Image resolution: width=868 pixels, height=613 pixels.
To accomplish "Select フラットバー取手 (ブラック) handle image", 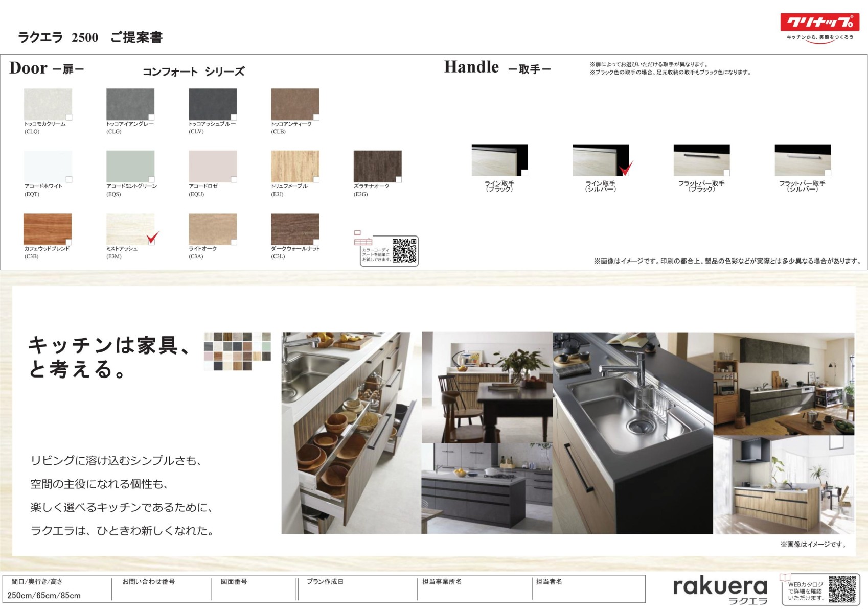I will point(701,160).
